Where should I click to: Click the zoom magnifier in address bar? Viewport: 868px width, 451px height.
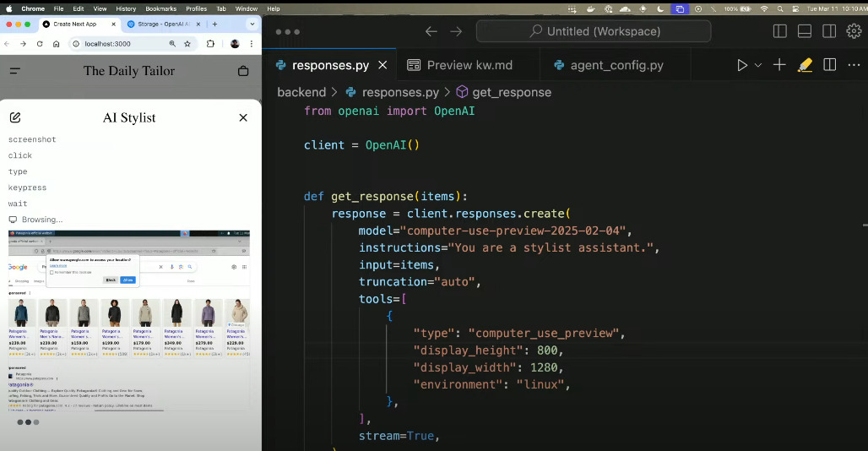(172, 44)
